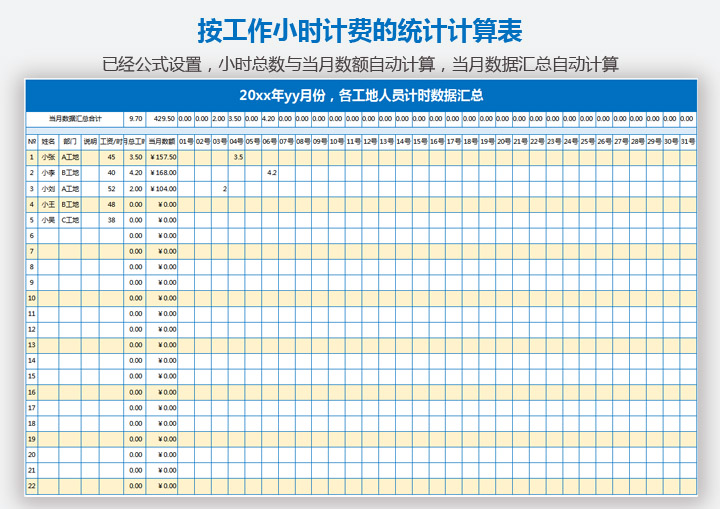720x509 pixels.
Task: Click row number '22' in the № column
Action: tap(32, 486)
